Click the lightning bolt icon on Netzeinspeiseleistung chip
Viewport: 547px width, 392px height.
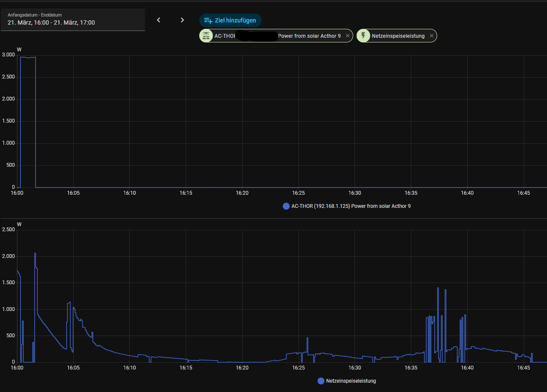tap(363, 36)
